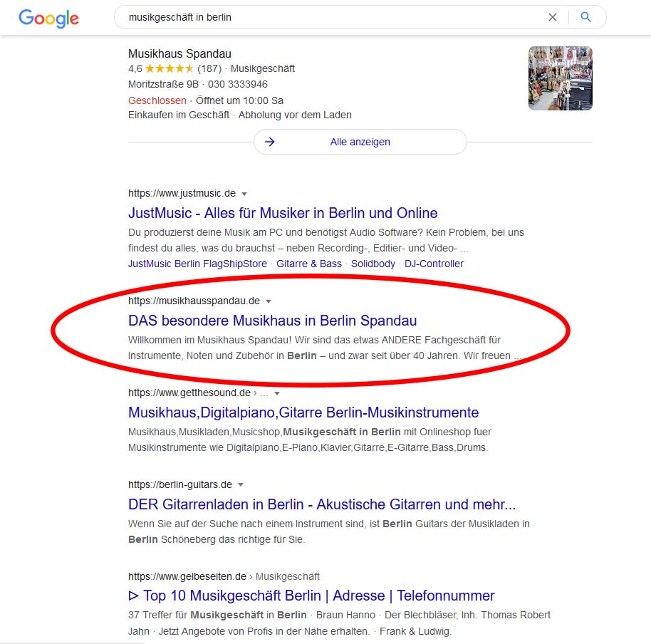The height and width of the screenshot is (644, 651).
Task: Click the phone number 030 3333946
Action: (x=237, y=84)
